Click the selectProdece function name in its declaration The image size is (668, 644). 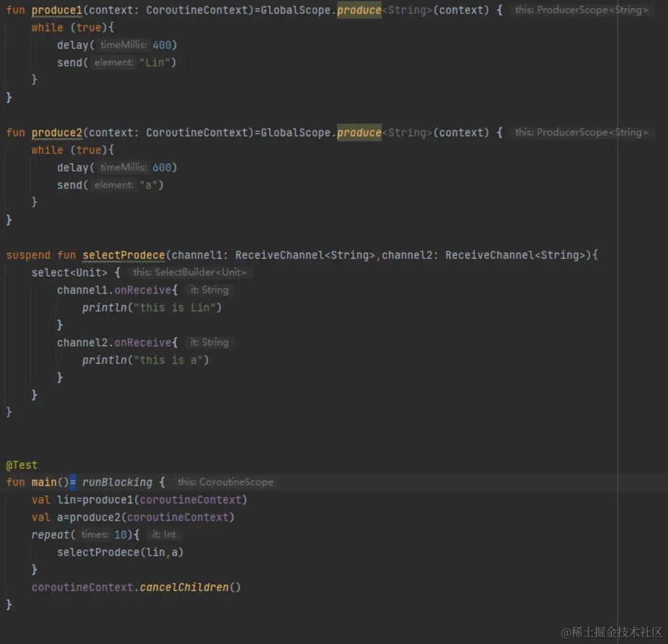point(124,255)
